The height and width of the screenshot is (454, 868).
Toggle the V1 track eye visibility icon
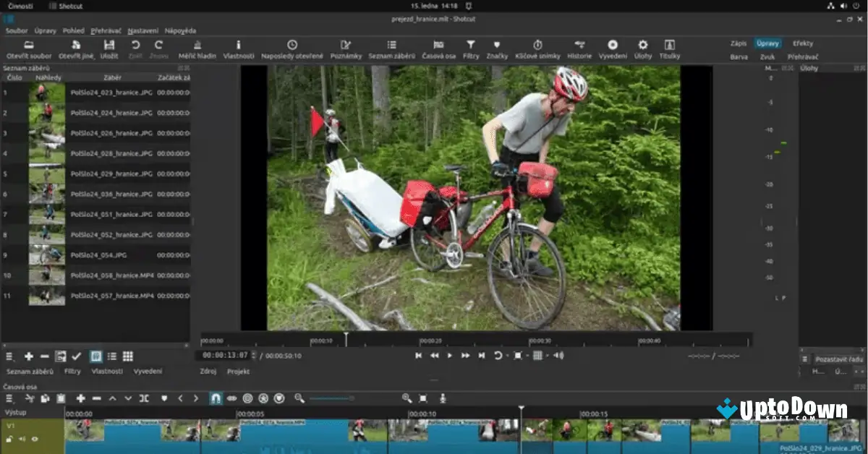coord(34,439)
